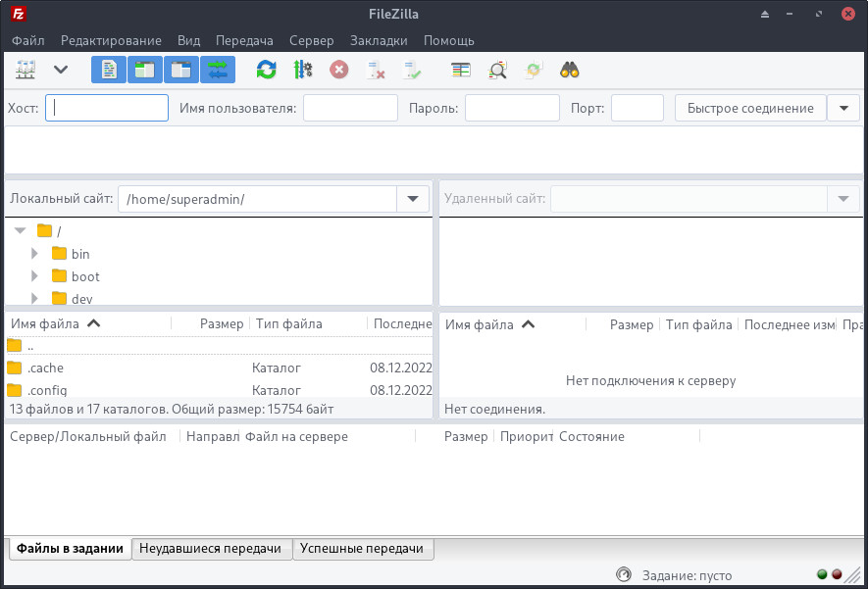Click the red activity LED indicator

[837, 574]
